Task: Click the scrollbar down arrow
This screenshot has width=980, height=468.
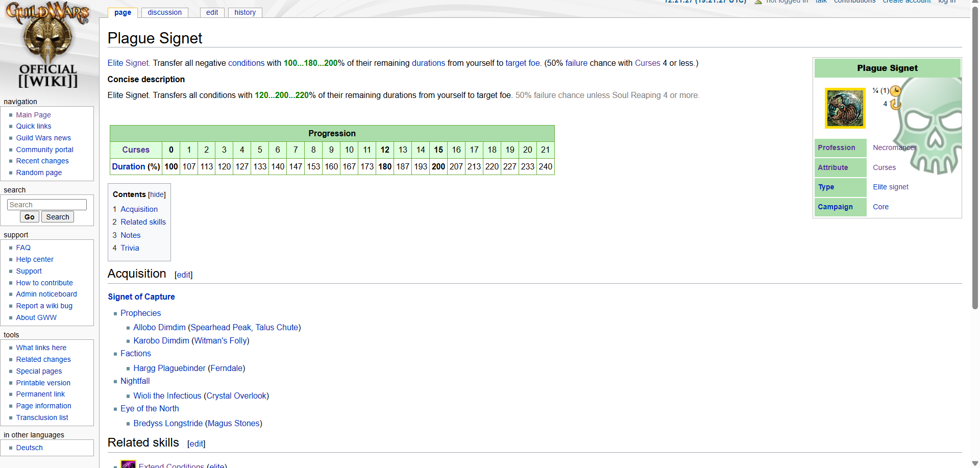Action: click(x=975, y=463)
